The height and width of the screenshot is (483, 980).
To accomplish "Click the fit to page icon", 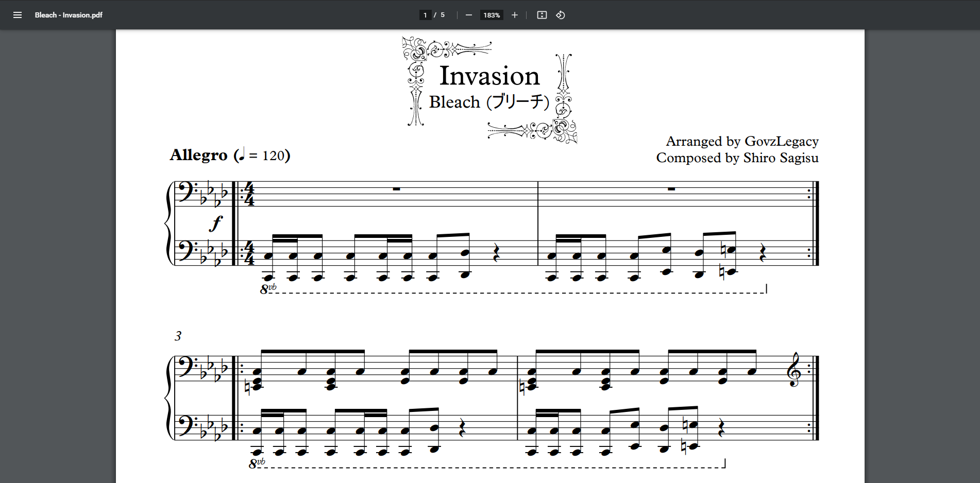I will 542,15.
